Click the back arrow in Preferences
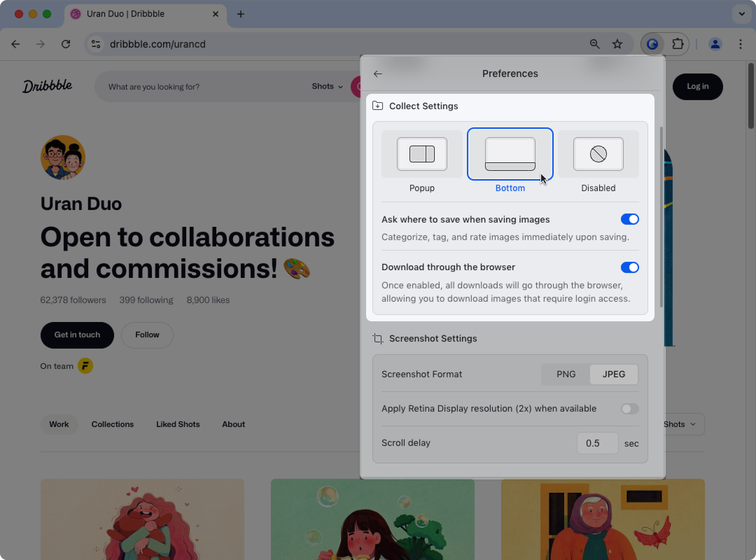756x560 pixels. [377, 73]
